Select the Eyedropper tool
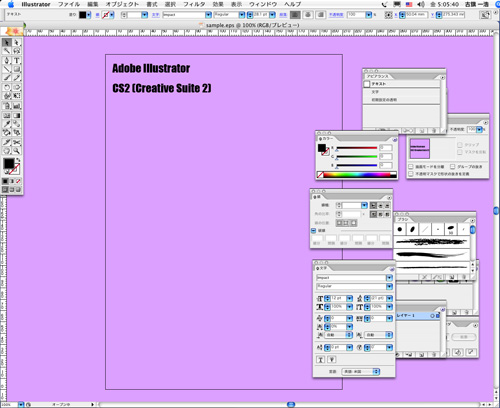This screenshot has height=408, width=500. (x=7, y=124)
